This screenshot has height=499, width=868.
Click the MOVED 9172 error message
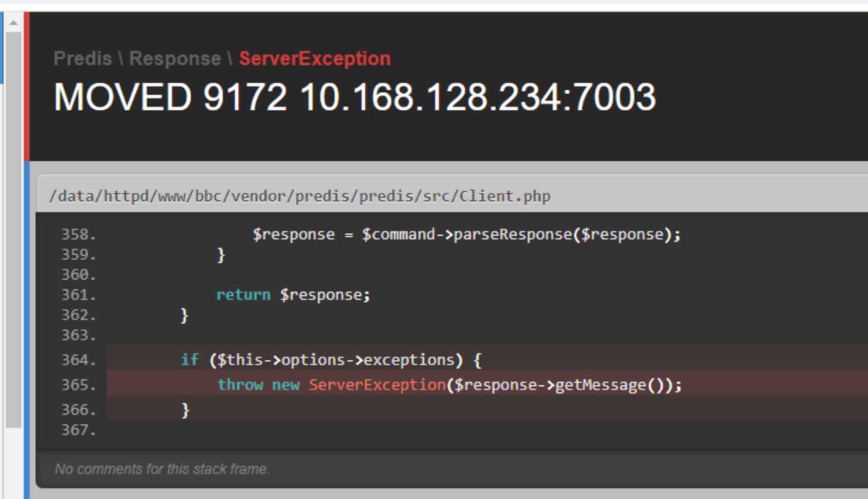coord(355,97)
